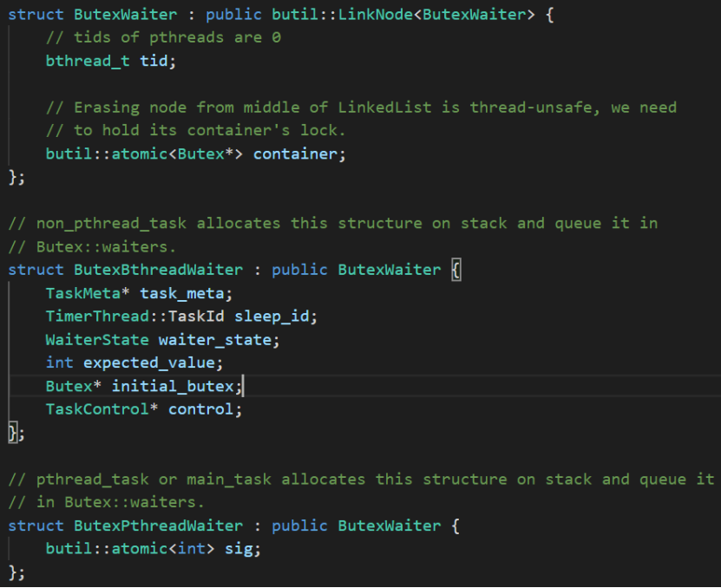The width and height of the screenshot is (721, 588).
Task: Click comment "to hold its container's lock."
Action: 195,131
